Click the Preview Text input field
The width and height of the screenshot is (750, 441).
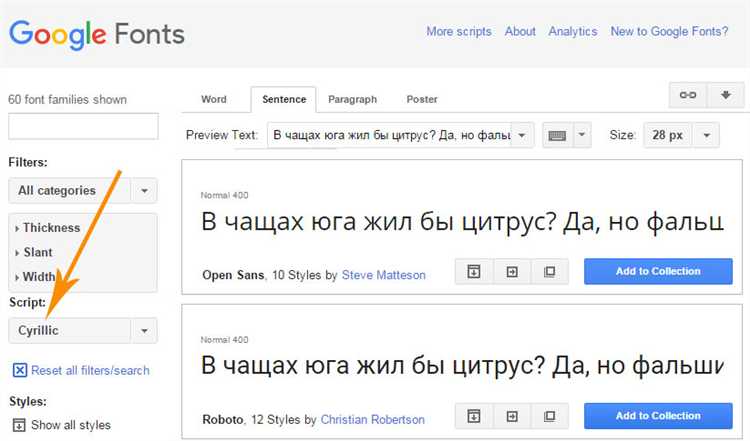(390, 135)
